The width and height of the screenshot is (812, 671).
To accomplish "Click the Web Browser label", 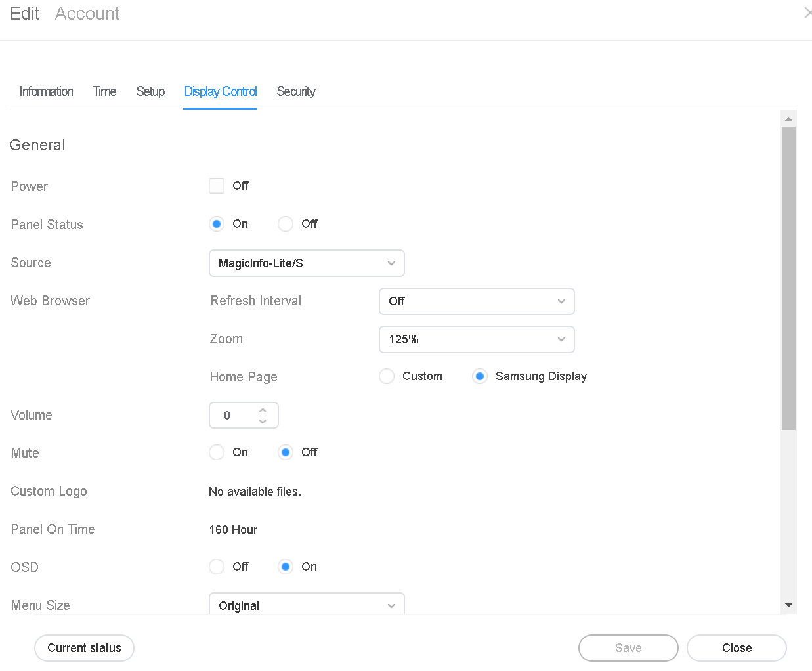I will 50,301.
